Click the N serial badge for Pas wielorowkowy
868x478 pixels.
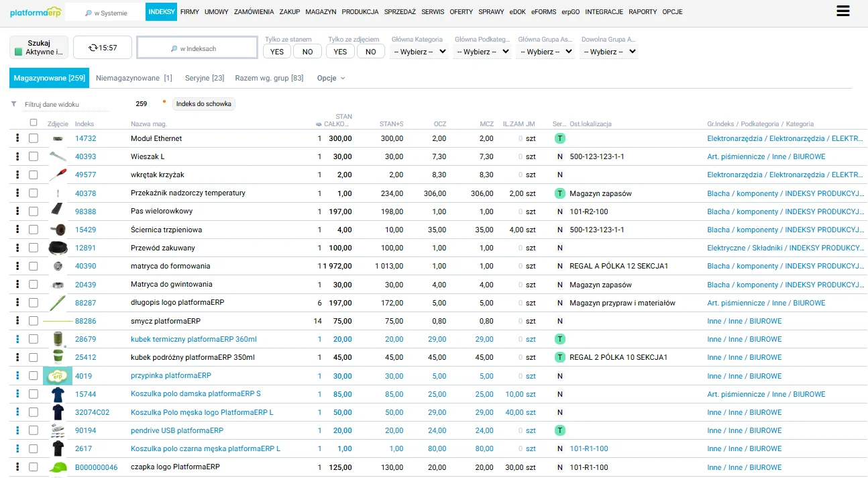(559, 211)
